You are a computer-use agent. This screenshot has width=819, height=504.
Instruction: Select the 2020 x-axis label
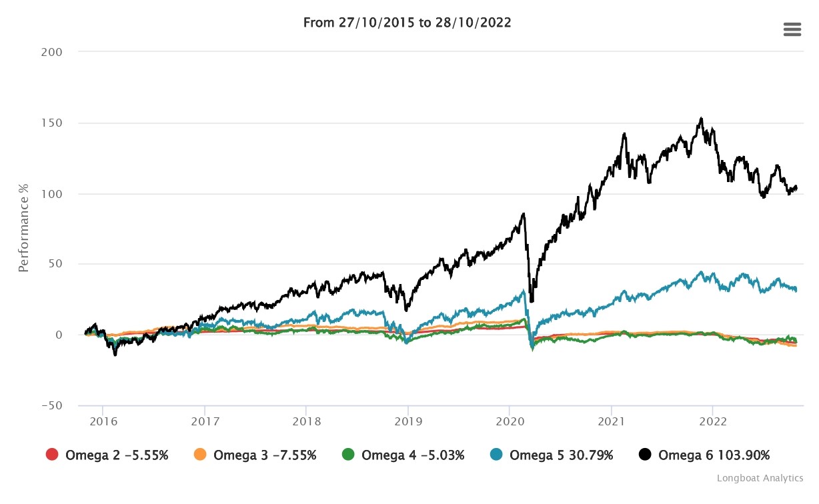(x=509, y=421)
